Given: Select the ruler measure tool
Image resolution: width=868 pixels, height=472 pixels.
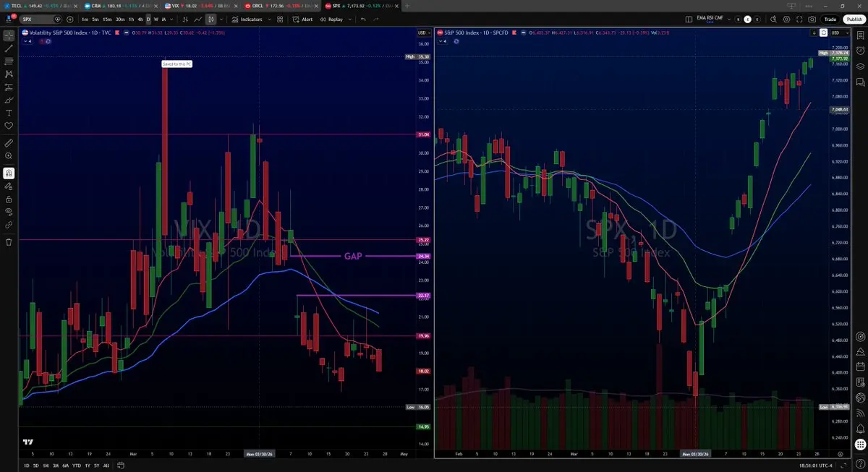Looking at the screenshot, I should coord(9,142).
